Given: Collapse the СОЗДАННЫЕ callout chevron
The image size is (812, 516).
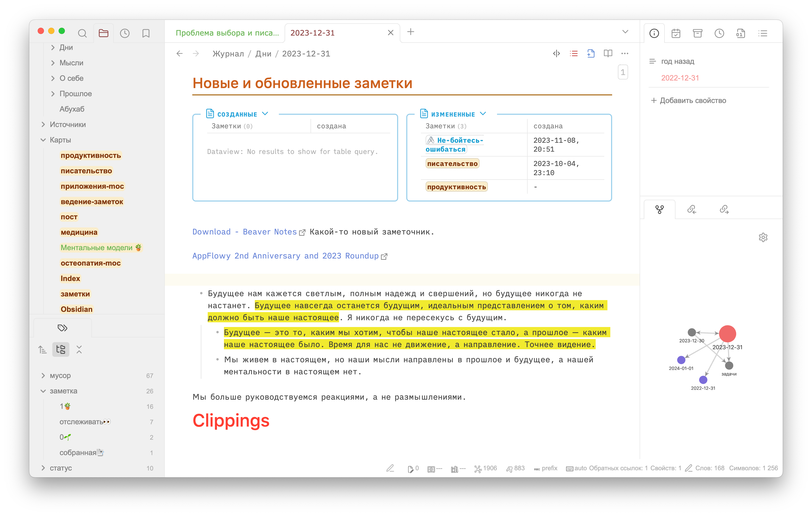Looking at the screenshot, I should coord(265,114).
